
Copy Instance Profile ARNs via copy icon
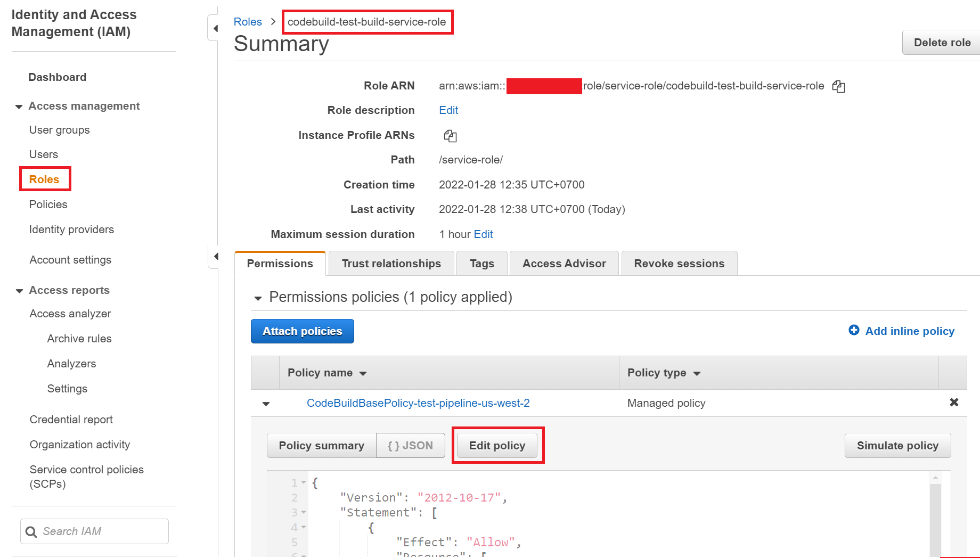[450, 136]
